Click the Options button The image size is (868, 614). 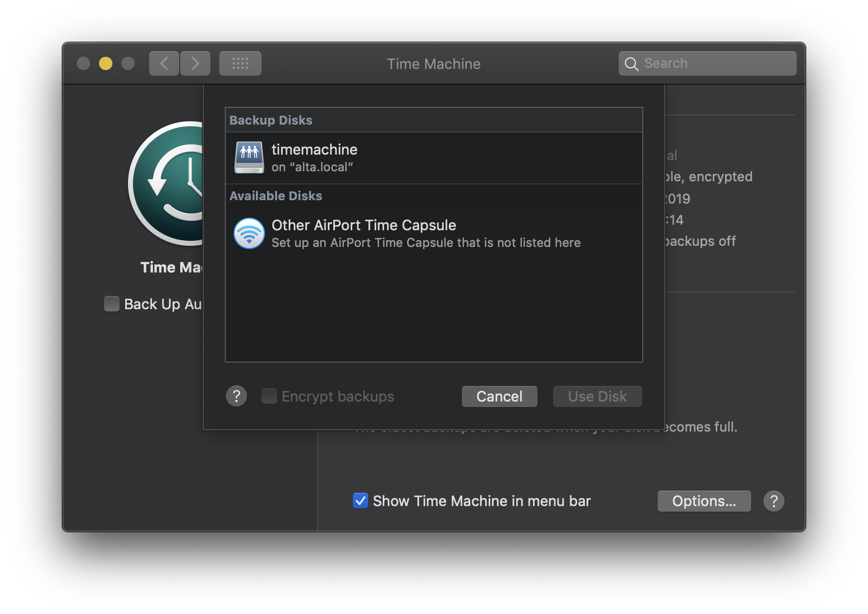[704, 501]
